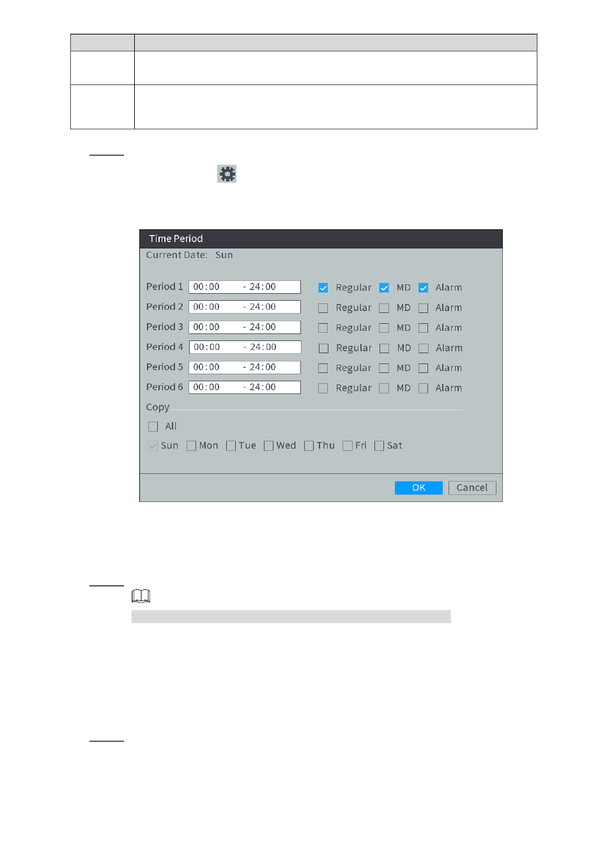The image size is (607, 868).
Task: Click the Period 6 time range field
Action: [245, 387]
